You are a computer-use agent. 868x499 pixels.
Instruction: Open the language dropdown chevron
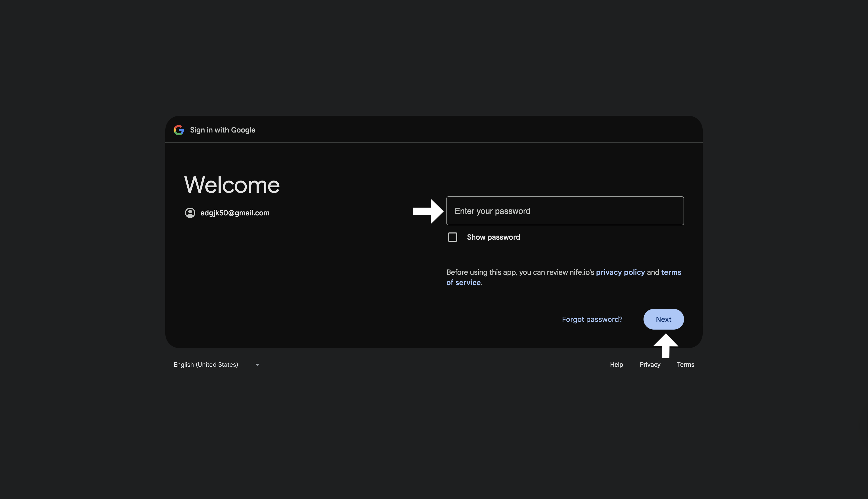[257, 365]
